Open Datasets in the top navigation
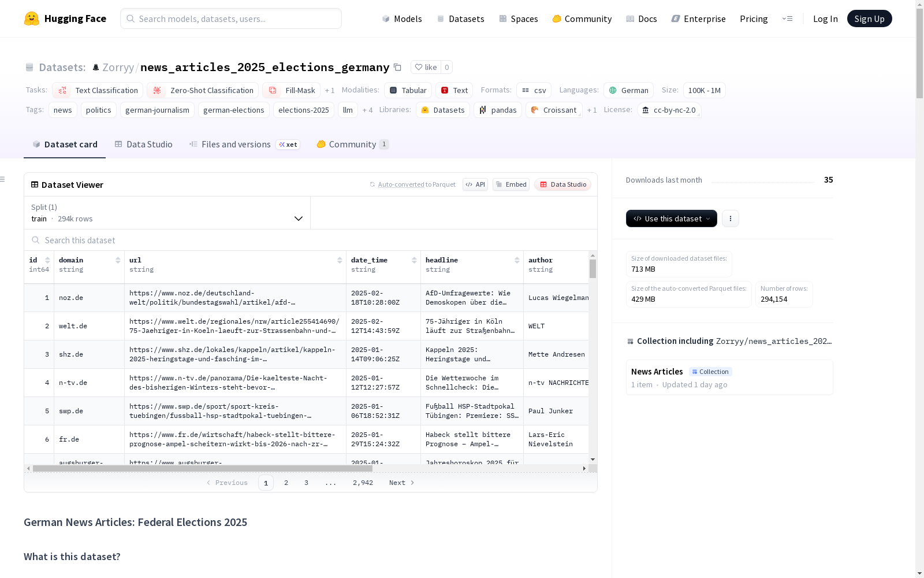This screenshot has height=578, width=924. pos(460,18)
